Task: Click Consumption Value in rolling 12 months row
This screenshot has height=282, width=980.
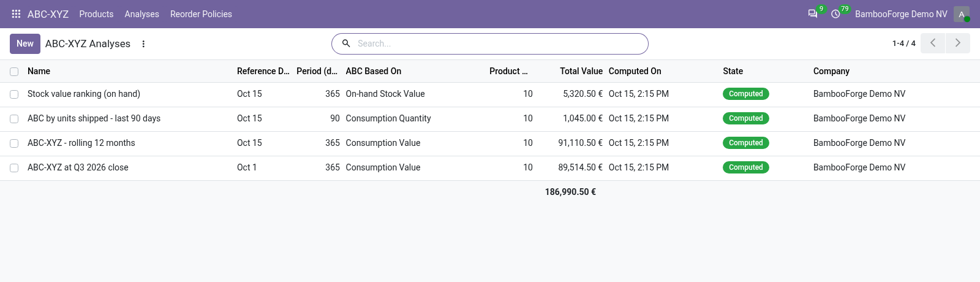Action: pyautogui.click(x=383, y=143)
